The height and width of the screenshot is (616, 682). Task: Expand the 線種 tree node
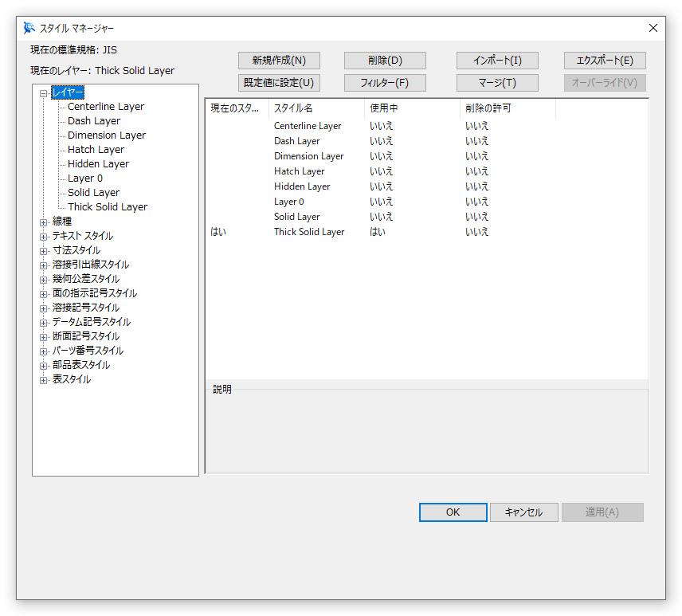pyautogui.click(x=44, y=222)
